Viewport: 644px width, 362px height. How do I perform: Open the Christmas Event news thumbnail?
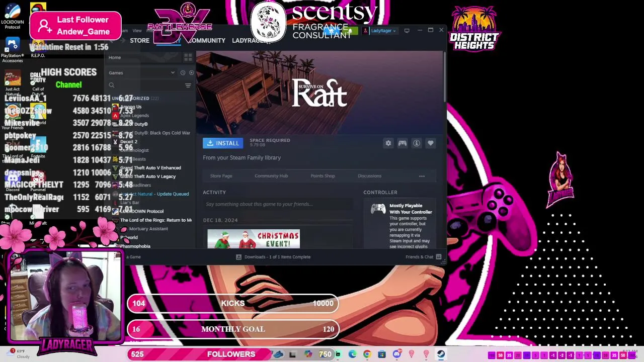coord(254,239)
